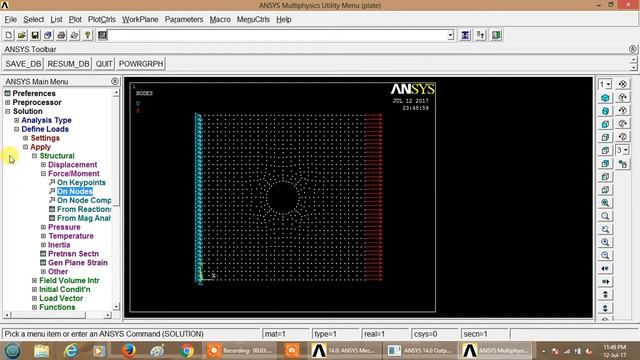Click the Raise Hidden windows icon
640x360 pixels.
tap(465, 35)
